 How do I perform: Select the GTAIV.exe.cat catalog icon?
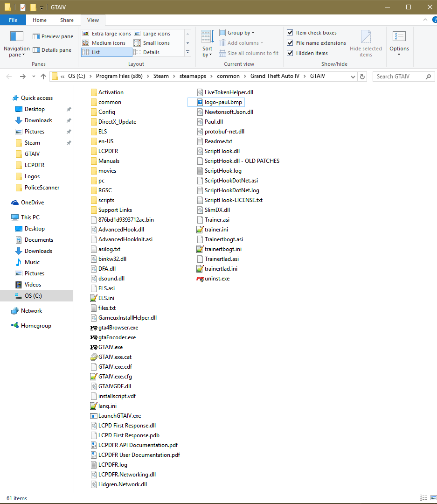tap(93, 357)
